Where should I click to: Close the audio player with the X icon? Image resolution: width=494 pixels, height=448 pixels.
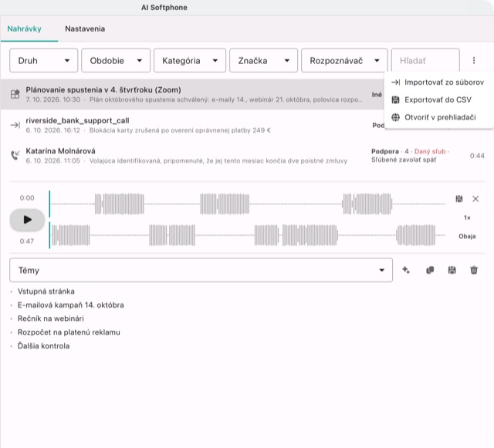475,199
